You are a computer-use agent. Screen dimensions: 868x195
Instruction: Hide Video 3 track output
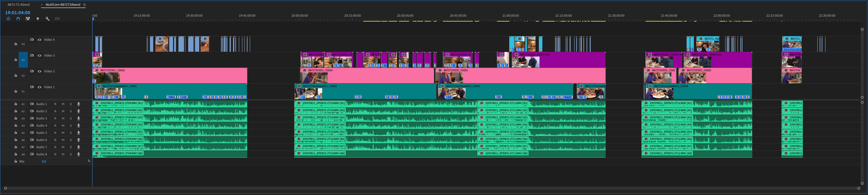[39, 56]
